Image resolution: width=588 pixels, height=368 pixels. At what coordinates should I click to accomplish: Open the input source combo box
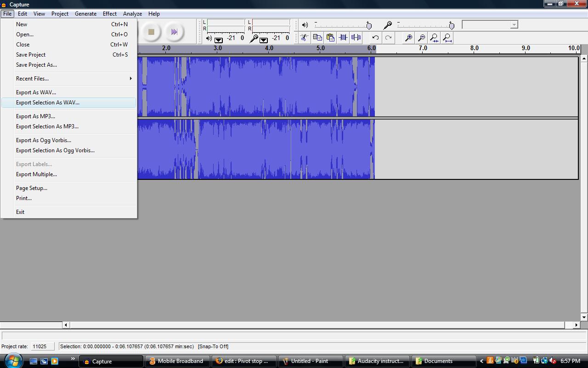(490, 24)
